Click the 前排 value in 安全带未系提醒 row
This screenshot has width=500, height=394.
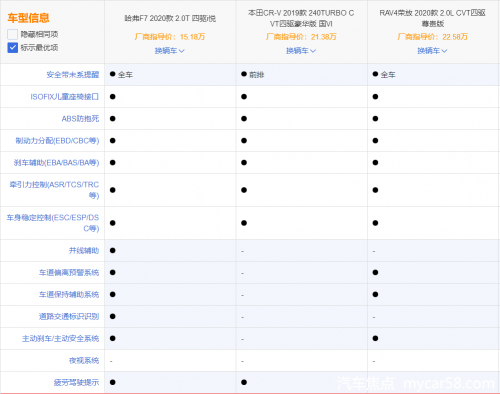point(257,75)
